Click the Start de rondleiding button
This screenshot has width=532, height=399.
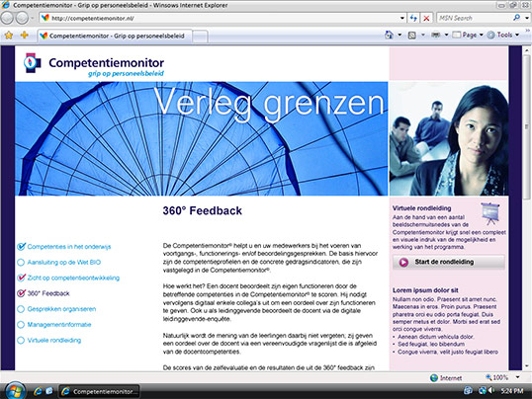(x=448, y=262)
